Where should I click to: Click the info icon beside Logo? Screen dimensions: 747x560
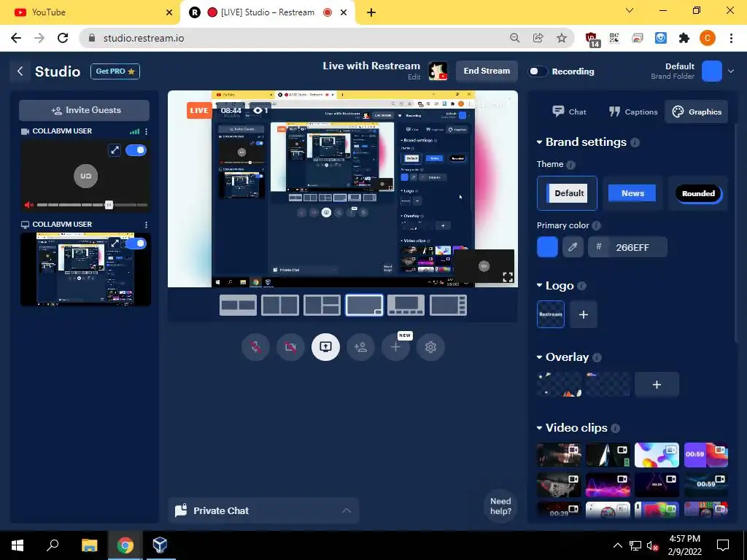pyautogui.click(x=581, y=286)
